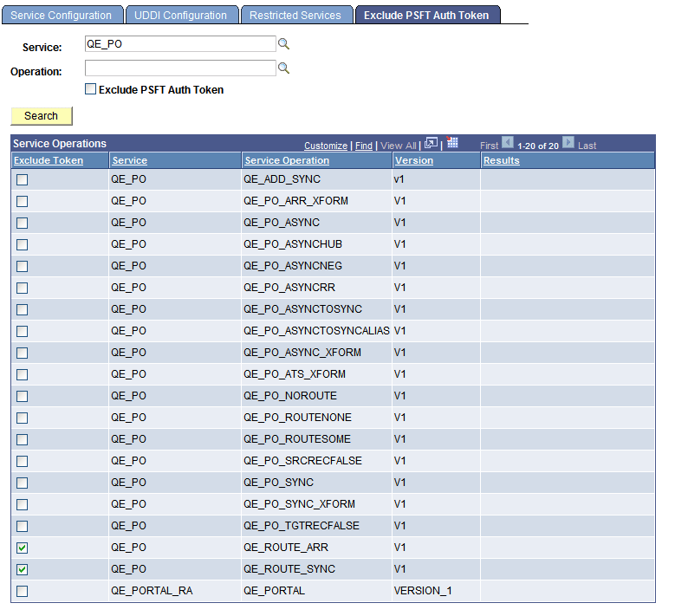Select the QE_ROUTE_SYNC operation text
The image size is (675, 616).
point(289,569)
